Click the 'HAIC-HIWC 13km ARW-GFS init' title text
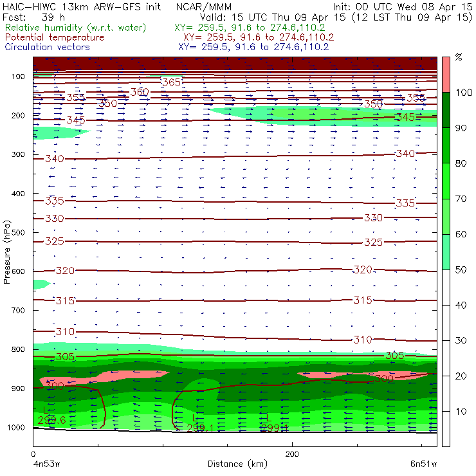 [x=82, y=6]
